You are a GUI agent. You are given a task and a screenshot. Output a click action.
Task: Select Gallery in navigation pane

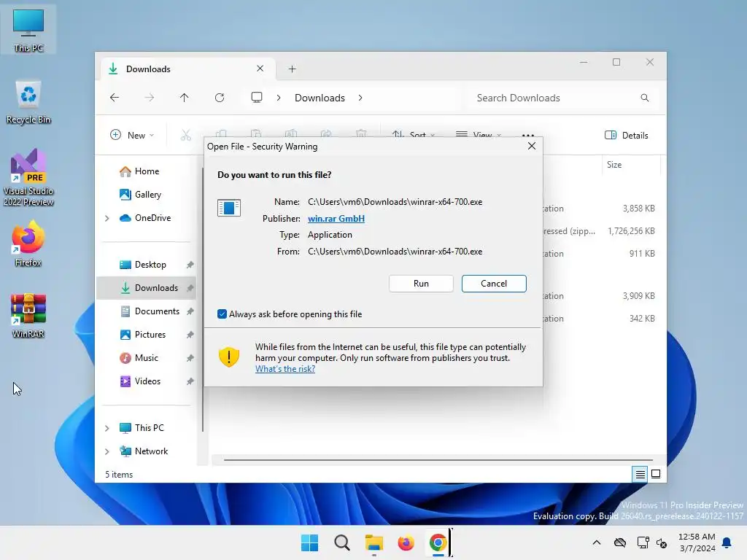click(147, 194)
